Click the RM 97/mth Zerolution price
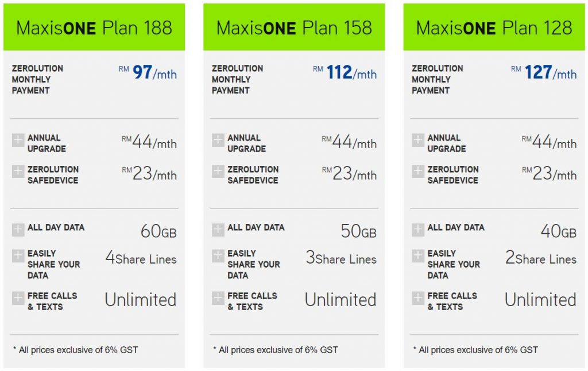Screen dimensions: 588x371 (148, 72)
